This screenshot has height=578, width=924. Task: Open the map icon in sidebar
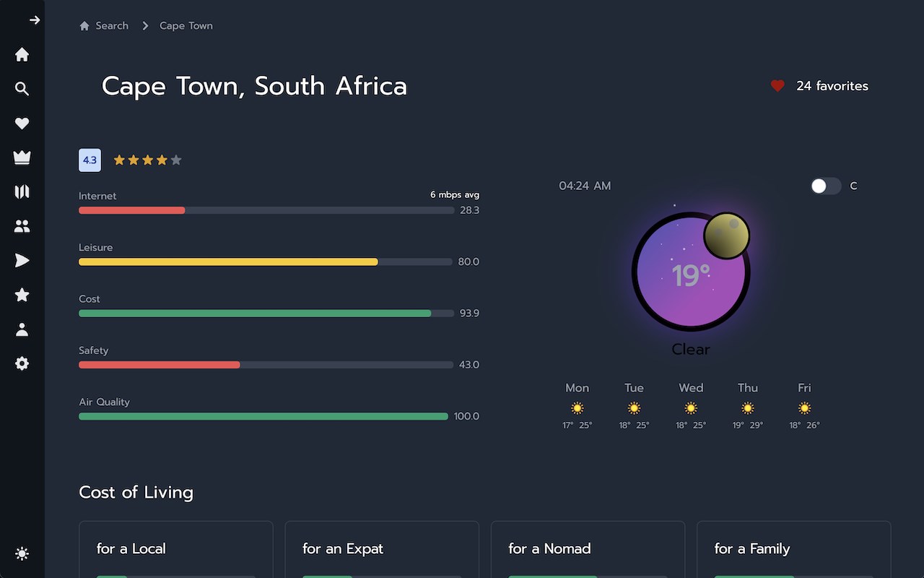pyautogui.click(x=22, y=191)
